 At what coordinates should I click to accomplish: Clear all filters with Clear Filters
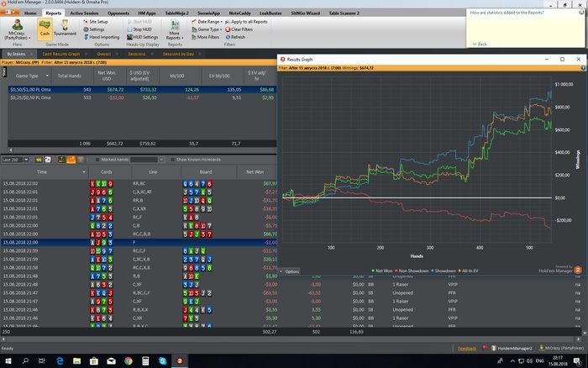point(239,29)
